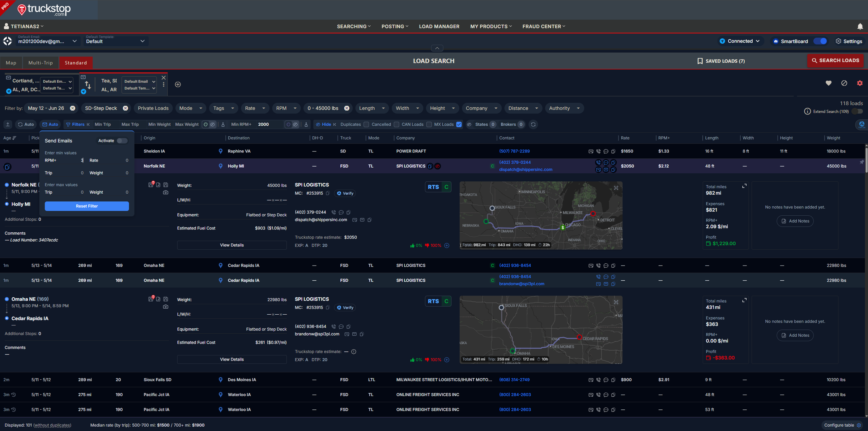Image resolution: width=868 pixels, height=431 pixels.
Task: Open the Default Template dropdown in header
Action: pos(115,41)
